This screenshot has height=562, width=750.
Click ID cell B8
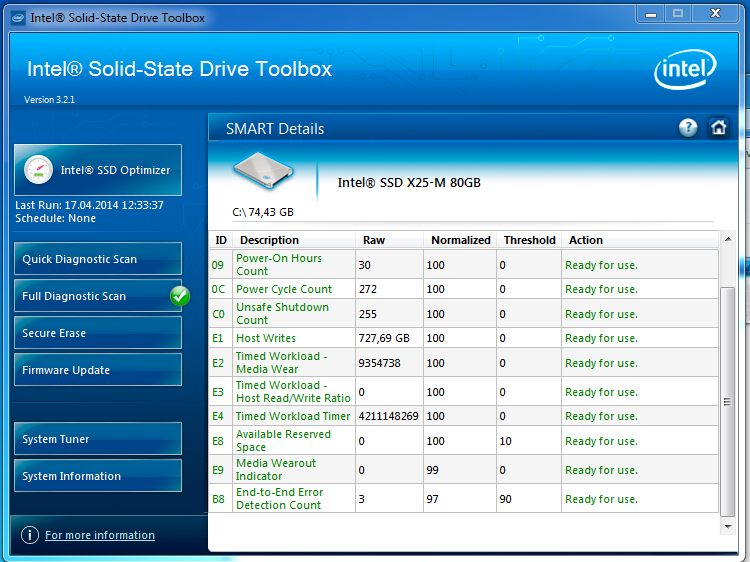(x=218, y=499)
